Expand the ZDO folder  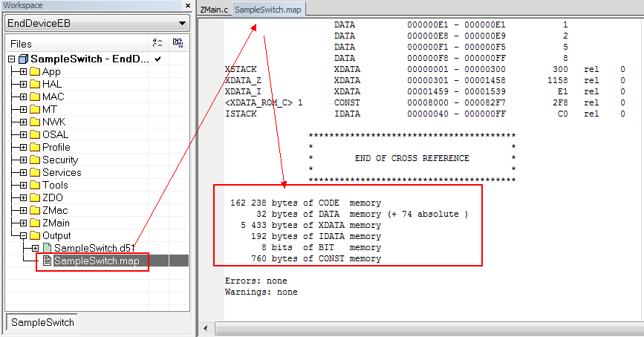point(24,198)
